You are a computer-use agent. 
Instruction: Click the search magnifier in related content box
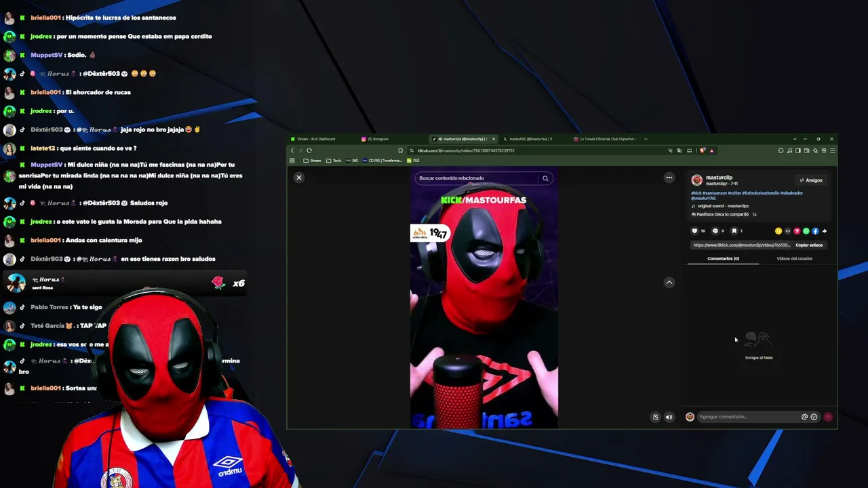tap(545, 178)
